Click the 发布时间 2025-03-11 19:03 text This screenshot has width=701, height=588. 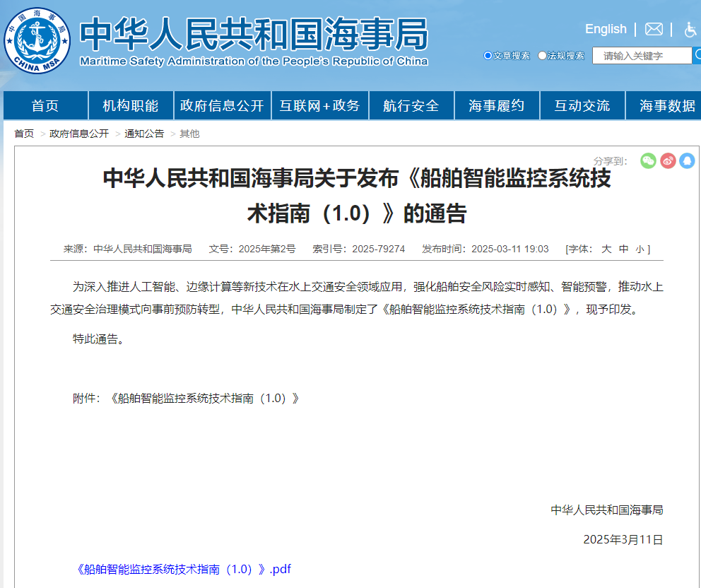[x=485, y=249]
